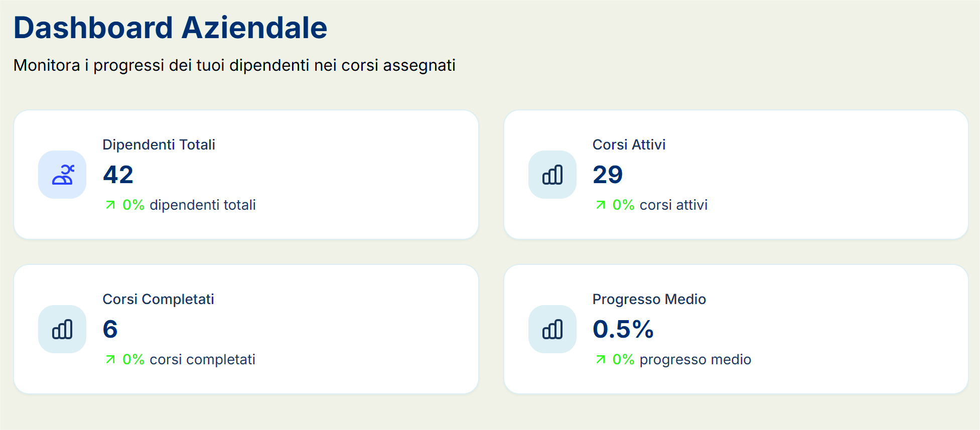Click the 'Monitora i progressi' subtitle text
This screenshot has height=430, width=980.
click(234, 65)
